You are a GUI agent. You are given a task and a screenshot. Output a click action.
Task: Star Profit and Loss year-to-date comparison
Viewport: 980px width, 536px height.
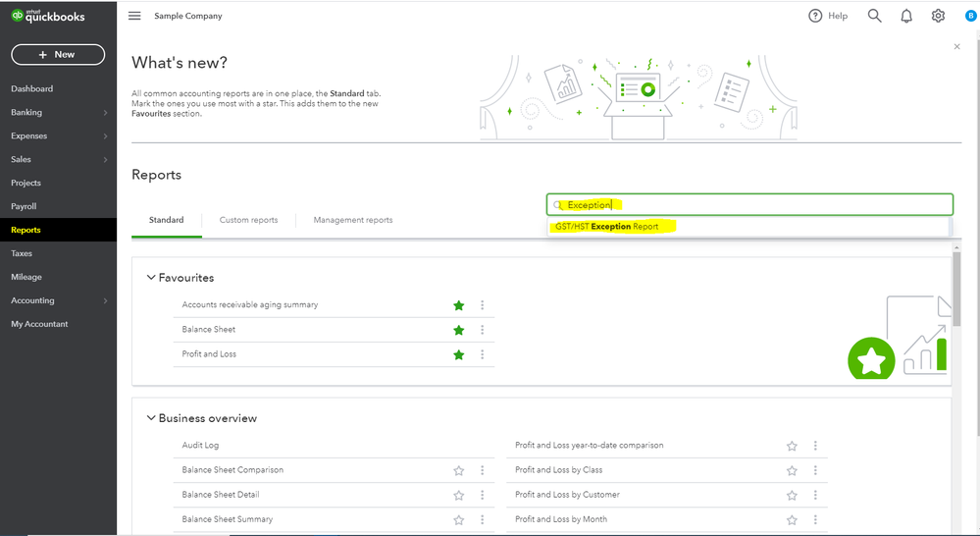(792, 446)
